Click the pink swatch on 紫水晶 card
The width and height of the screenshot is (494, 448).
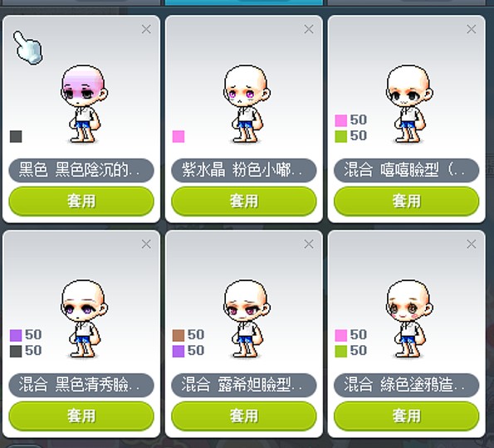[x=179, y=137]
